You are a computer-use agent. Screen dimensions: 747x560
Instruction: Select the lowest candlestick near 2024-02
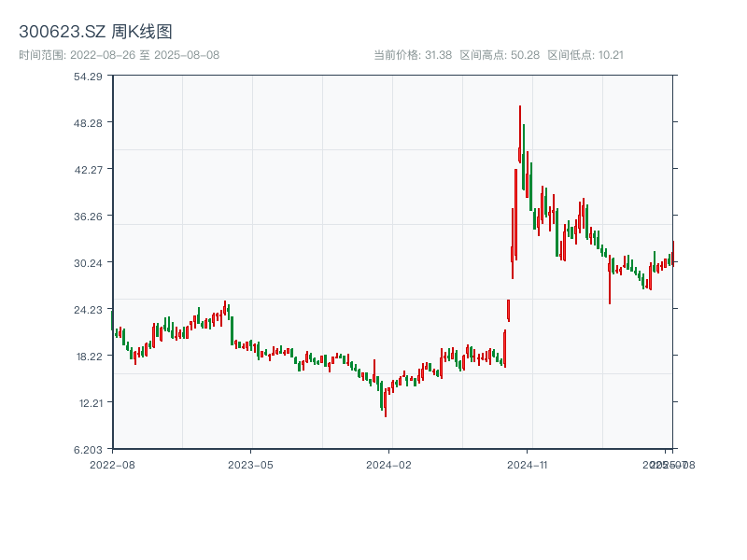click(385, 403)
